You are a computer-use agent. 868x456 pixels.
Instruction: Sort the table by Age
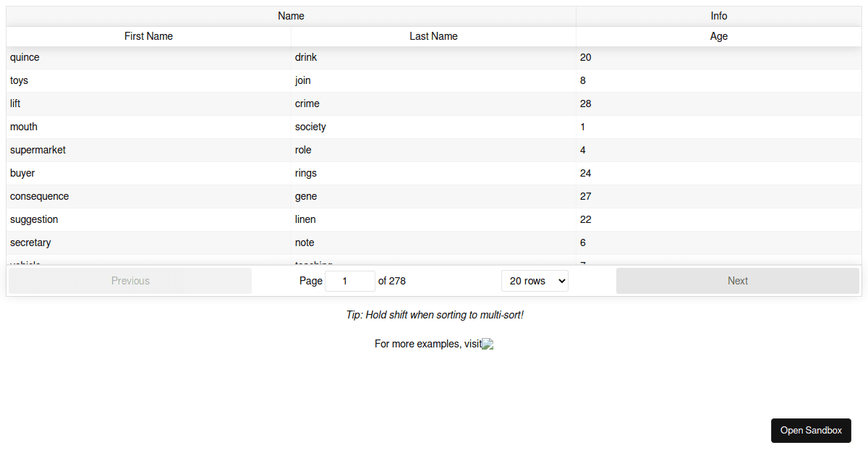718,36
